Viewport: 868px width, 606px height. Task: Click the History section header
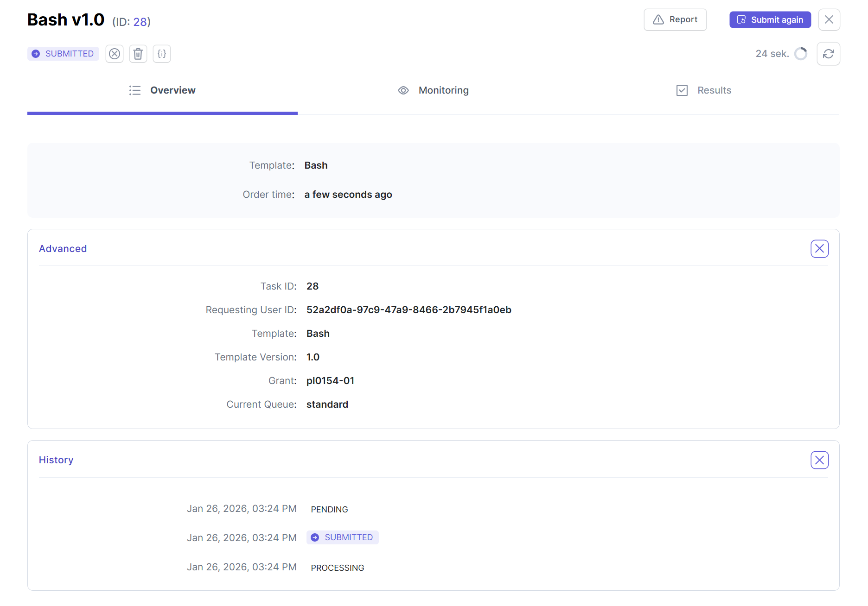(x=56, y=460)
